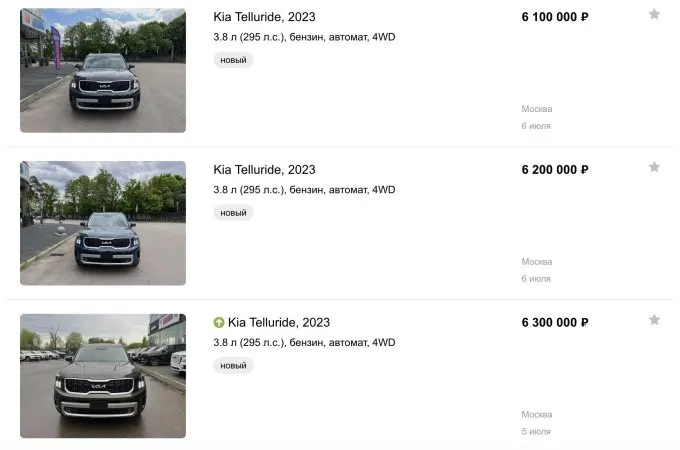Screen dimensions: 680x450
Task: Click the "новый" badge on the second listing
Action: pos(233,213)
